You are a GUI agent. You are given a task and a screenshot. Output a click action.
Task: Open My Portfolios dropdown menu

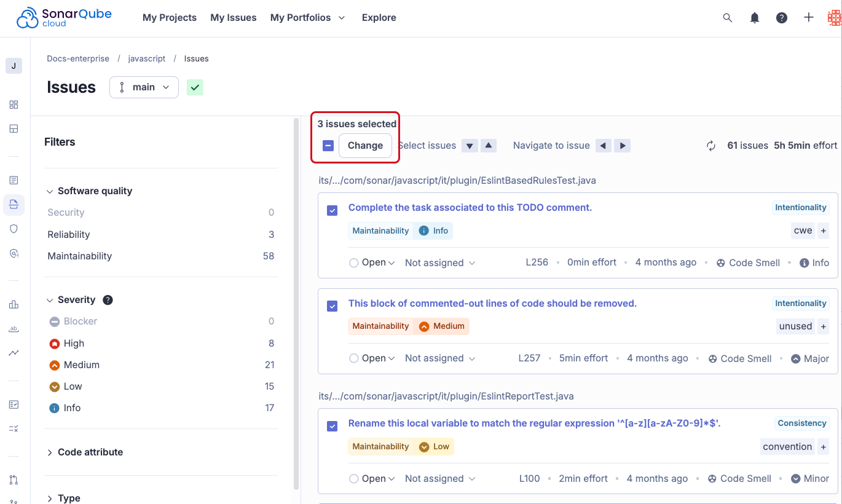(x=307, y=18)
